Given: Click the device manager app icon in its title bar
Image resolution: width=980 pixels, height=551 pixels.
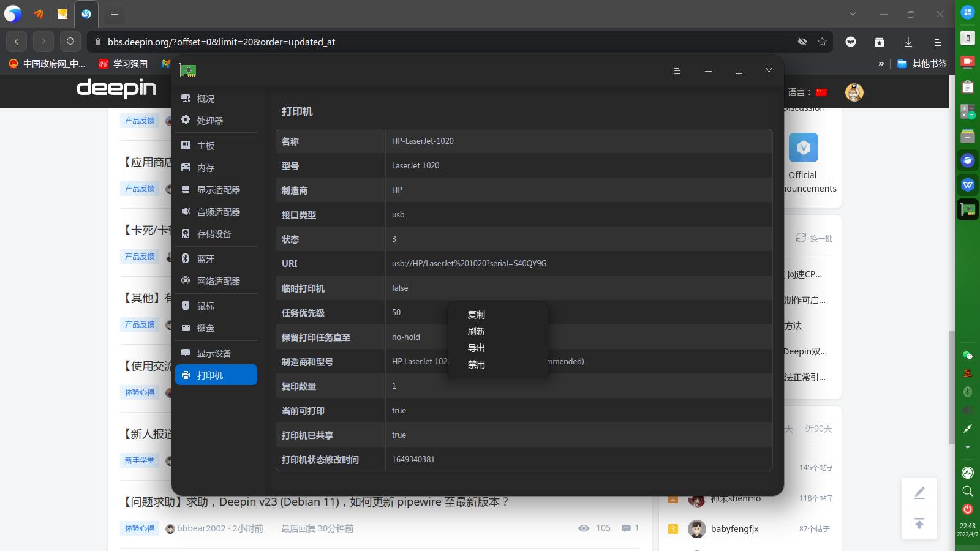Looking at the screenshot, I should [x=187, y=70].
